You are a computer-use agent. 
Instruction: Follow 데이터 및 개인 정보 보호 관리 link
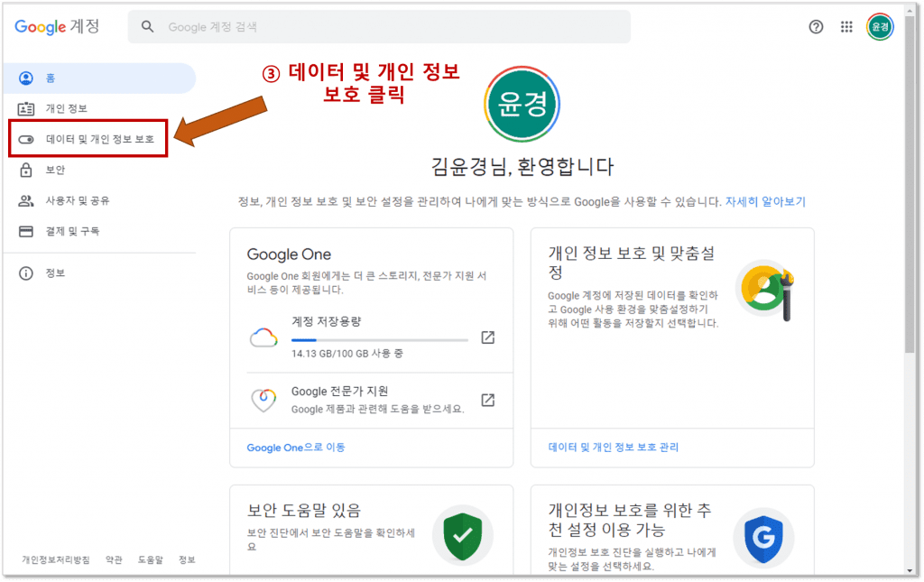point(613,448)
